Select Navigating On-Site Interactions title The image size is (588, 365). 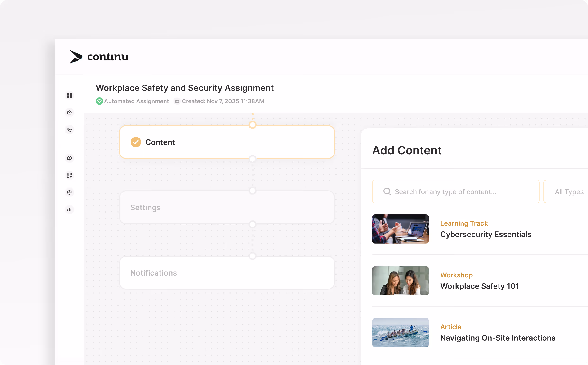498,338
